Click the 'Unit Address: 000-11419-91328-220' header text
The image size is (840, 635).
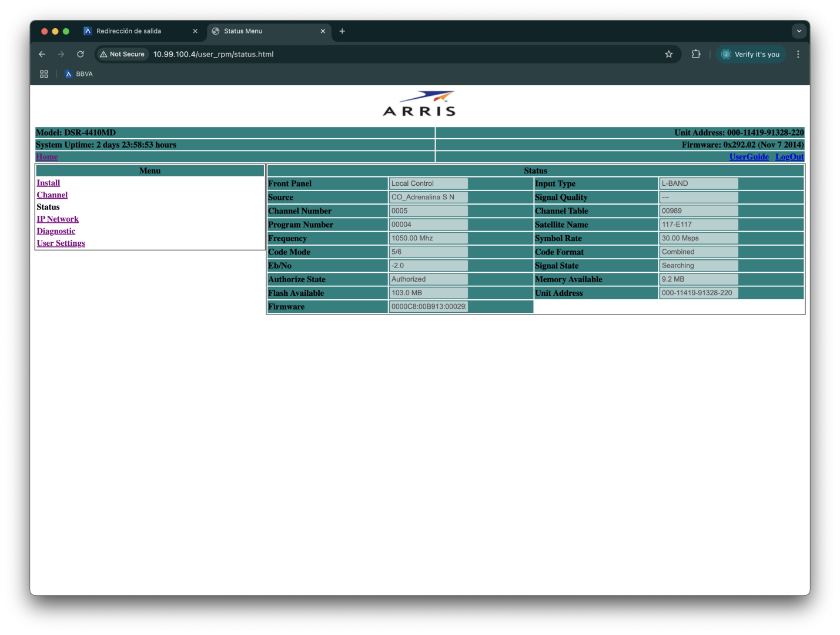(739, 133)
